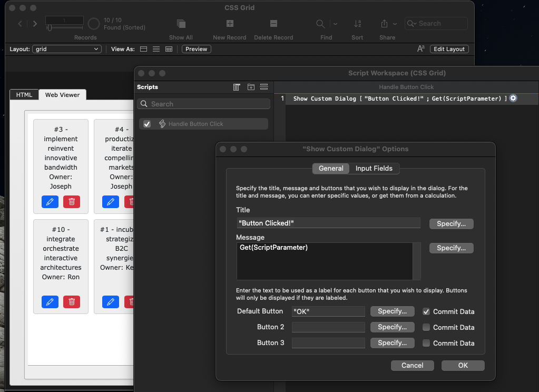Image resolution: width=539 pixels, height=392 pixels.
Task: Enable Commit Data for Button 2
Action: [426, 327]
